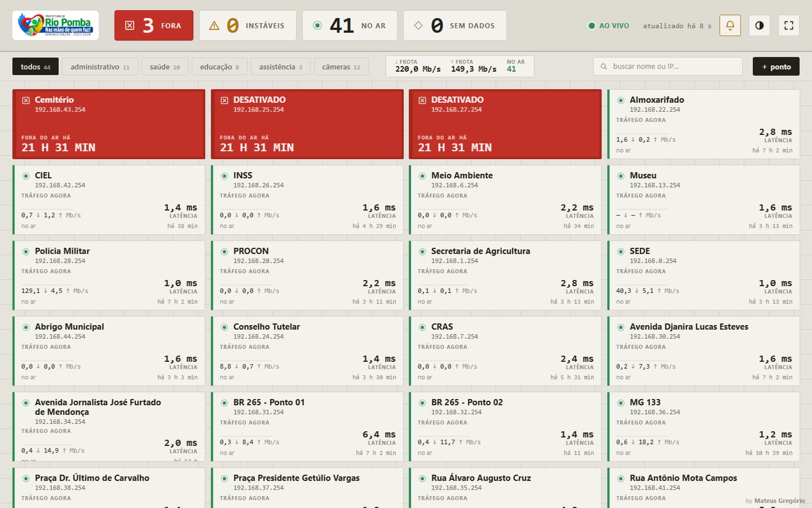Select the saúde tab
This screenshot has height=508, width=812.
pyautogui.click(x=165, y=67)
